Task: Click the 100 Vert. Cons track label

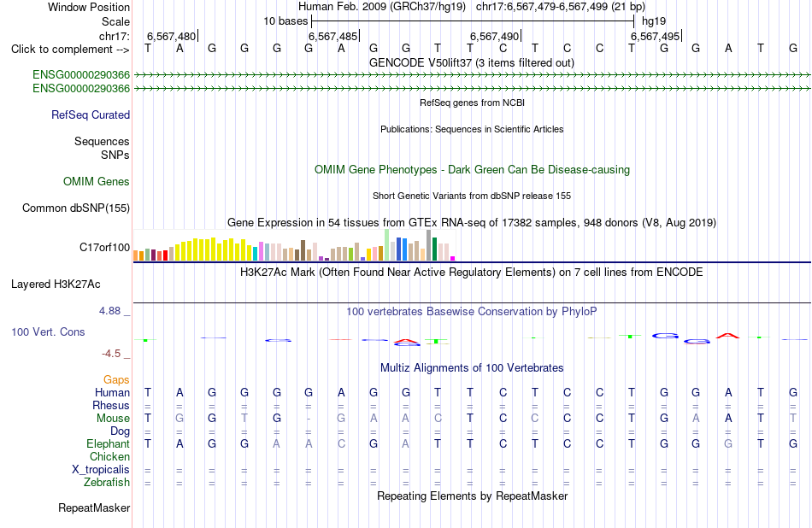Action: (x=48, y=331)
